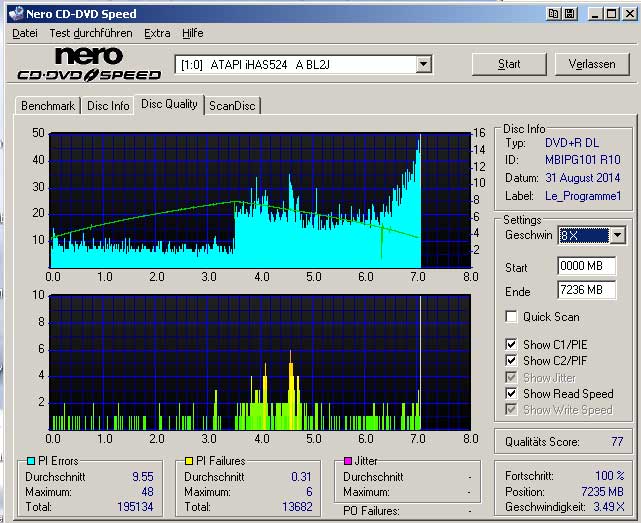Click the Ende field showing 7236 MB
641x523 pixels.
point(587,290)
